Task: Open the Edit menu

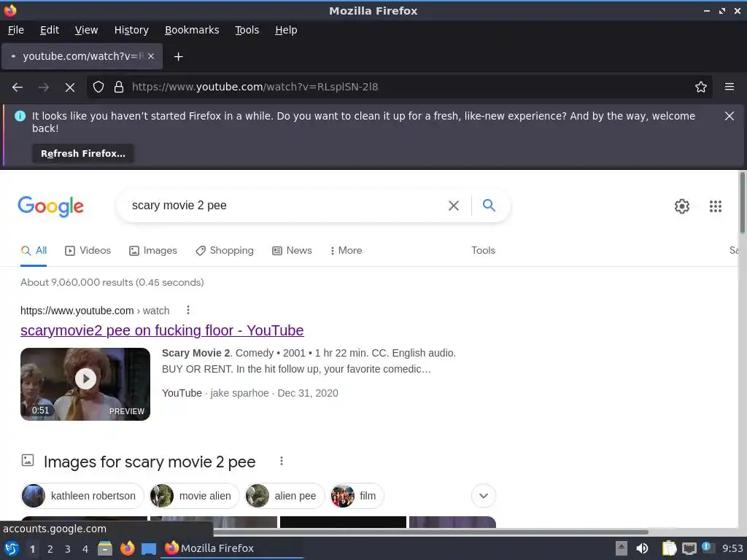Action: [50, 30]
